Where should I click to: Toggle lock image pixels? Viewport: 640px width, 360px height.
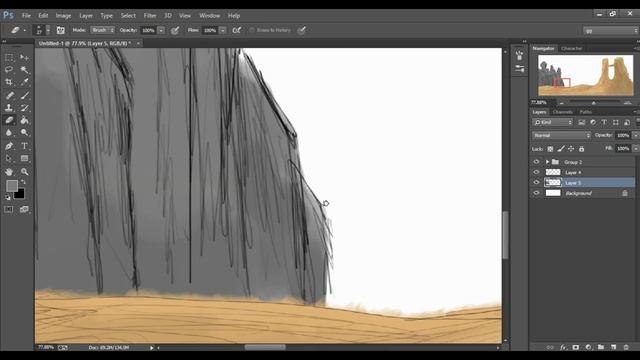(x=561, y=149)
